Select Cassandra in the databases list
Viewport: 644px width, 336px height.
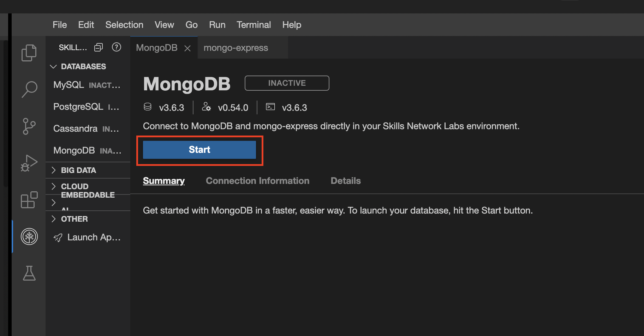pyautogui.click(x=88, y=129)
